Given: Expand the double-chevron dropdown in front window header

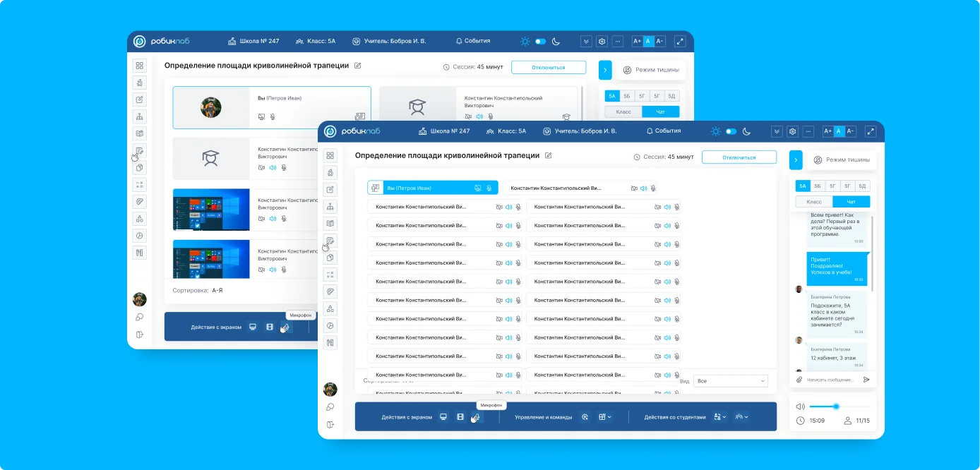Looking at the screenshot, I should 777,131.
